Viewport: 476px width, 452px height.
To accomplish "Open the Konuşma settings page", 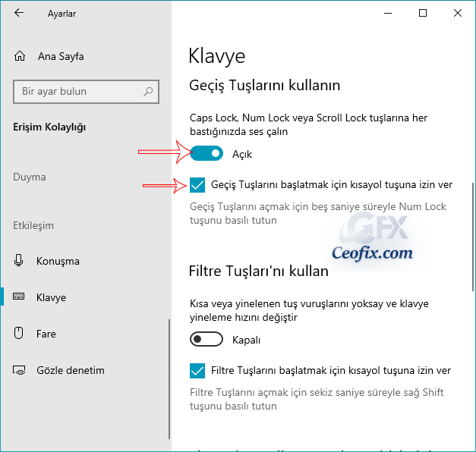I will [58, 261].
